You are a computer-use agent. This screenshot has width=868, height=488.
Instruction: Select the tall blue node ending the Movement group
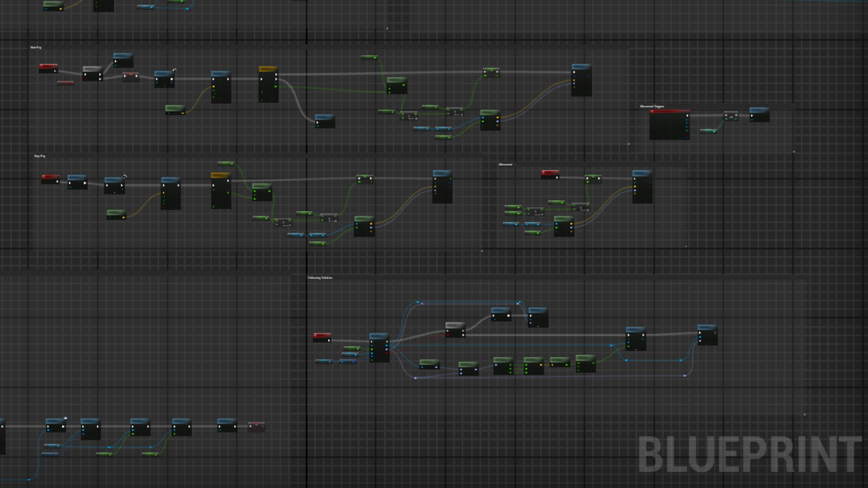point(642,187)
